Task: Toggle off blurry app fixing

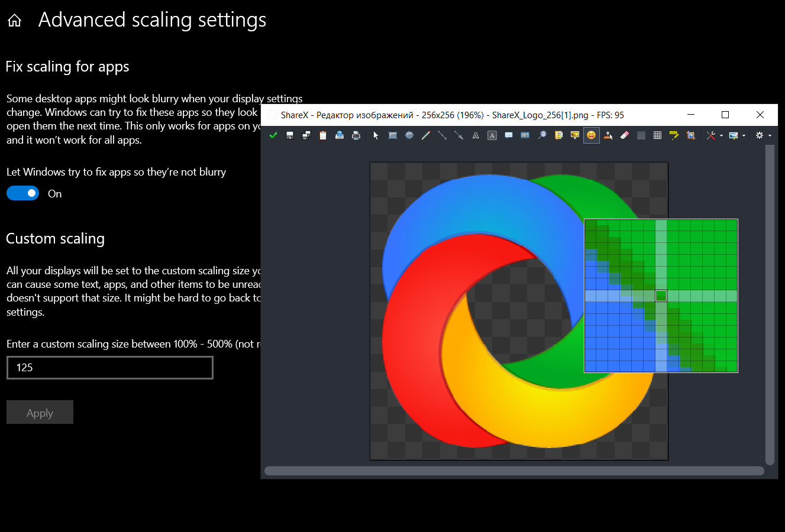Action: point(22,193)
